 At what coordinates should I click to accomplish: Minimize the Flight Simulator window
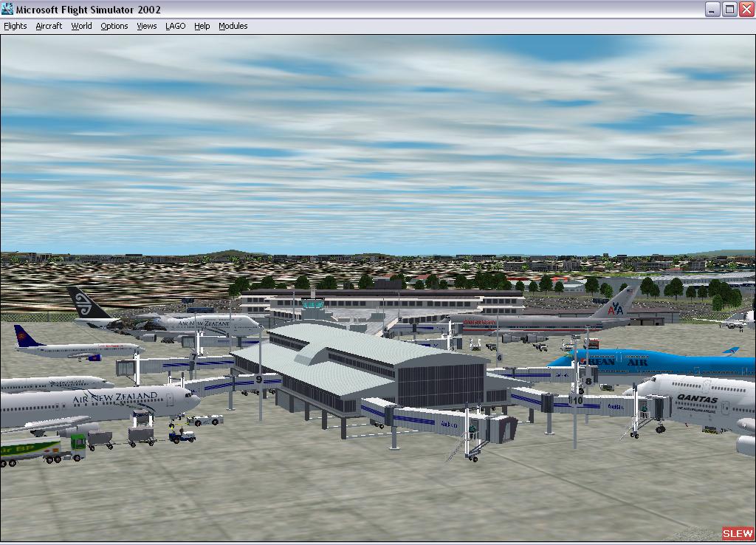click(x=712, y=9)
